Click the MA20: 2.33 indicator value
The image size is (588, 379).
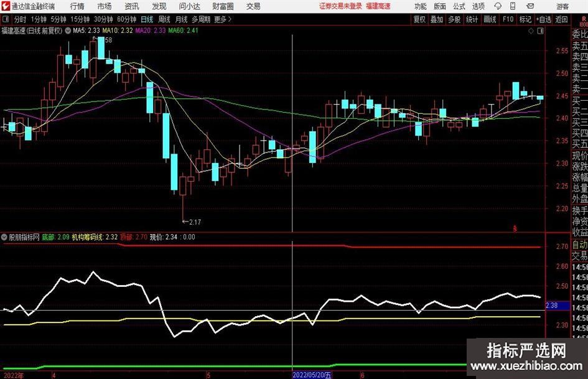(x=151, y=30)
